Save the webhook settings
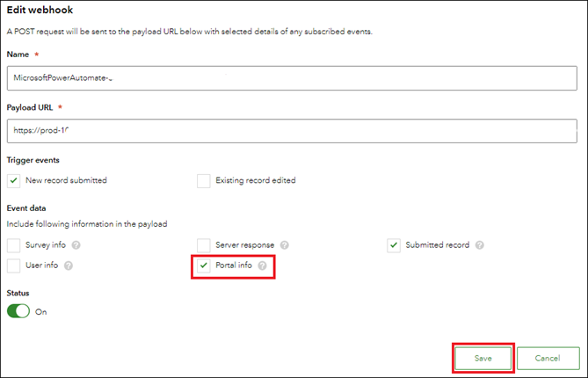Image resolution: width=588 pixels, height=378 pixels. pos(483,358)
